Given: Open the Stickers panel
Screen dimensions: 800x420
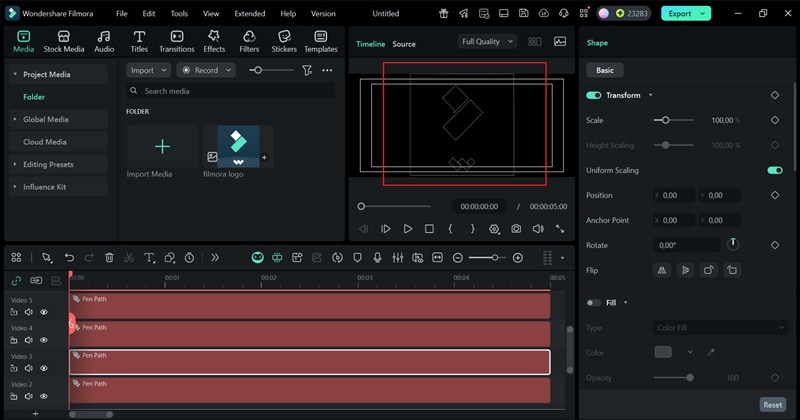Looking at the screenshot, I should tap(284, 41).
